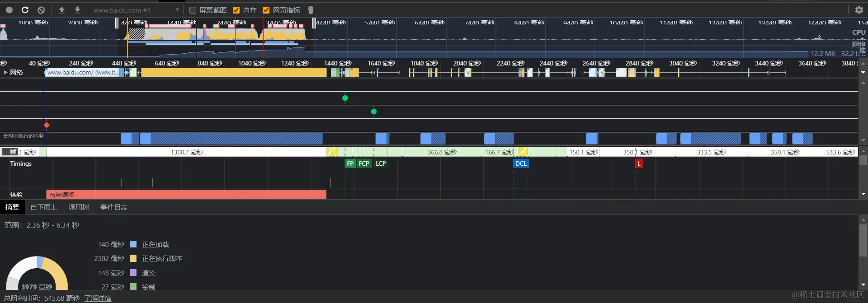This screenshot has height=303, width=868.
Task: Load a profile with upload icon
Action: (62, 10)
